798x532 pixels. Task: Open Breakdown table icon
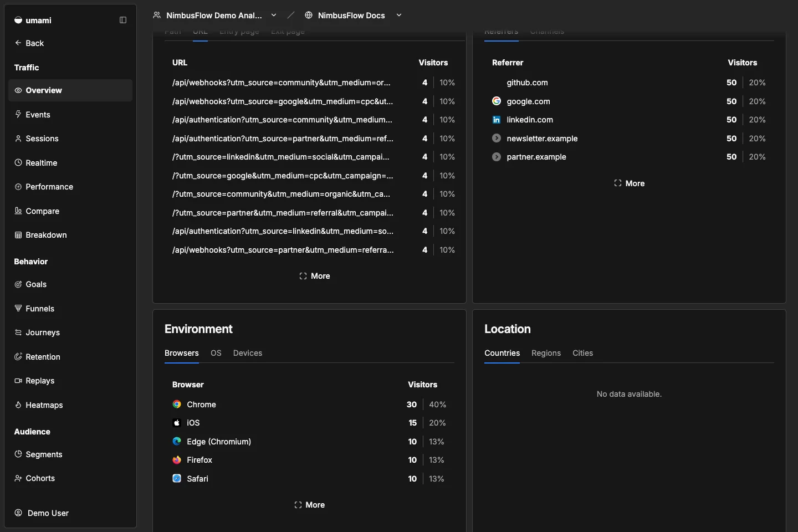click(x=18, y=235)
